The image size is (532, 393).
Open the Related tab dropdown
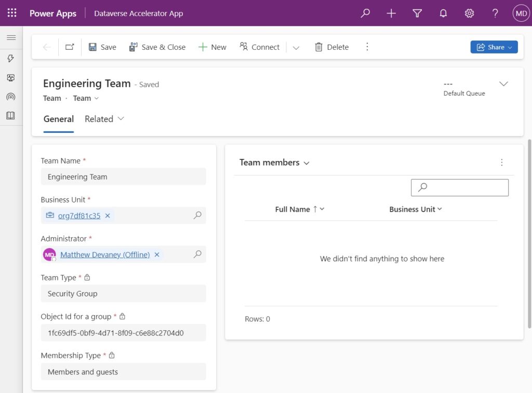(x=104, y=119)
